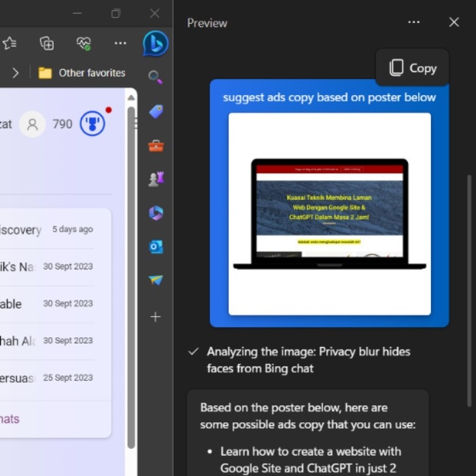Open the account profile avatar icon
Screen dimensions: 476x476
pos(33,124)
